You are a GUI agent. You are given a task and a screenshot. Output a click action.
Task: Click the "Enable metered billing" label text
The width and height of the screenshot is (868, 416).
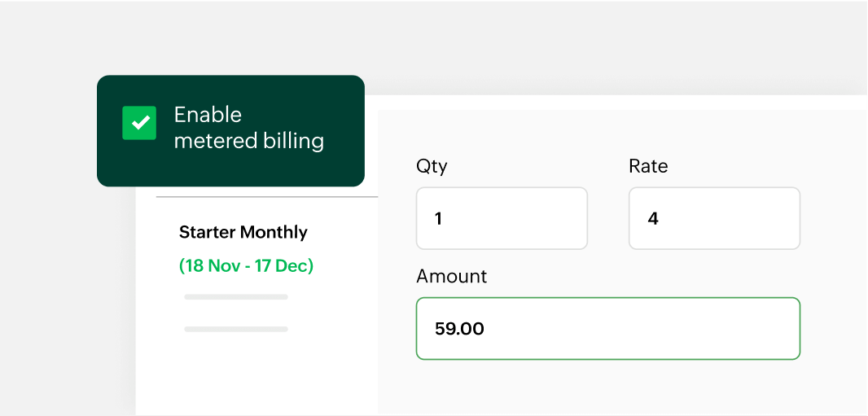click(248, 128)
